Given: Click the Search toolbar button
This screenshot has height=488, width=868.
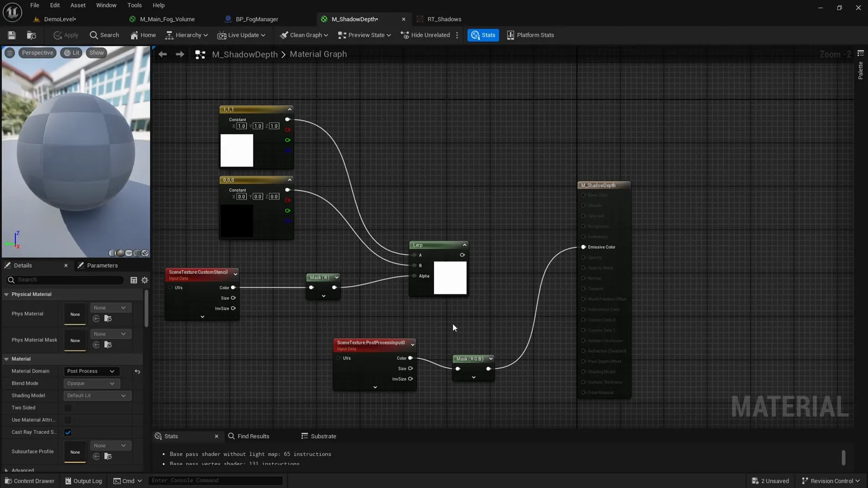Looking at the screenshot, I should (104, 35).
